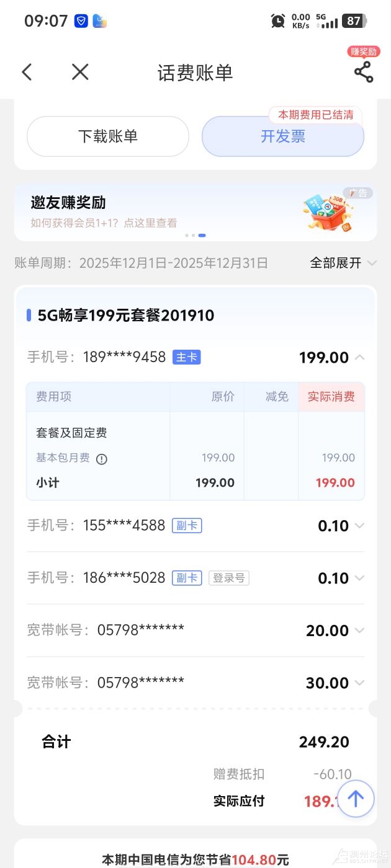Collapse the 189****9458 main card details
The height and width of the screenshot is (868, 391).
coord(359,358)
